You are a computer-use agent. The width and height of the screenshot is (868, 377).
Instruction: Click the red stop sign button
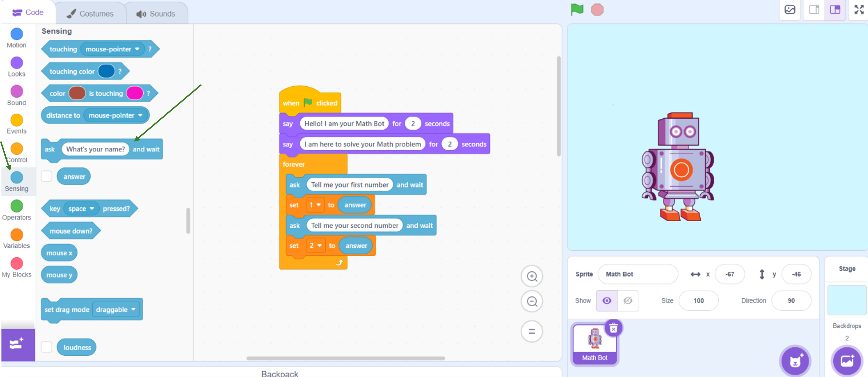(597, 10)
